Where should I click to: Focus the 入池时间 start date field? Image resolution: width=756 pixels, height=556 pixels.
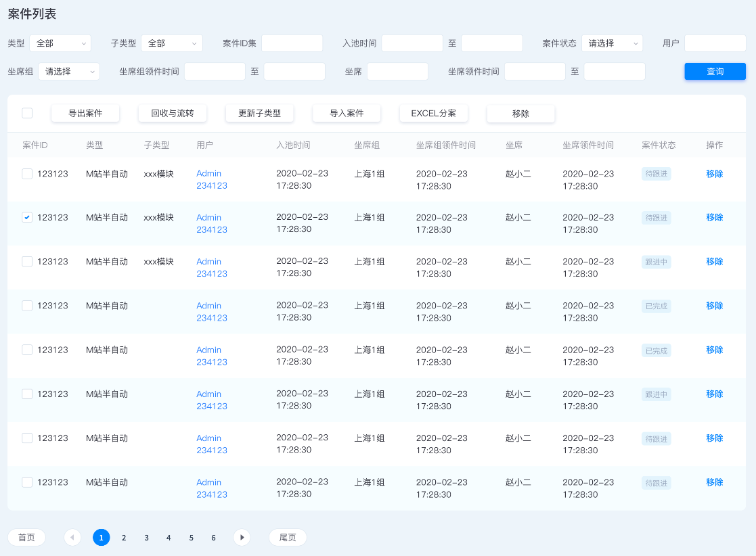[x=412, y=43]
